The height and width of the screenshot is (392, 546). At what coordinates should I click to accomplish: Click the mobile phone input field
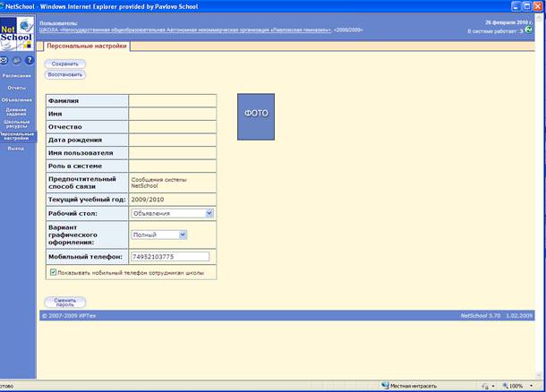pos(169,256)
